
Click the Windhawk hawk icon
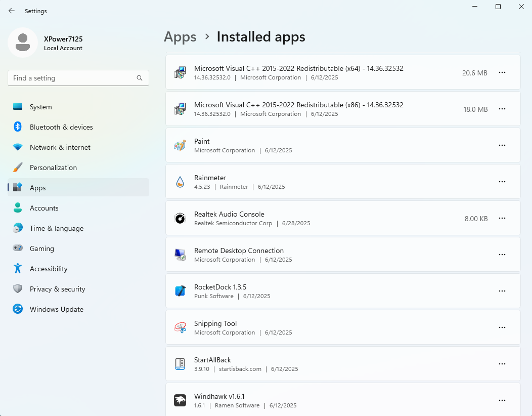180,400
